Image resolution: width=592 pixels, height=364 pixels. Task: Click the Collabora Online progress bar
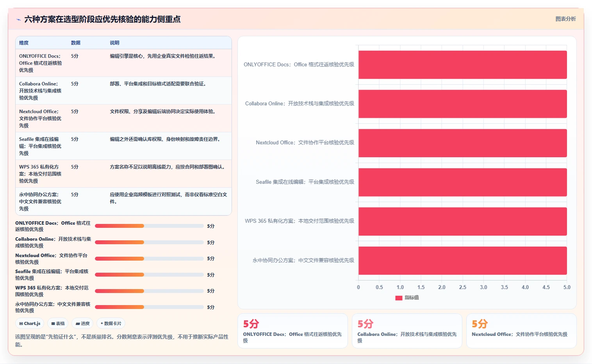click(x=149, y=242)
